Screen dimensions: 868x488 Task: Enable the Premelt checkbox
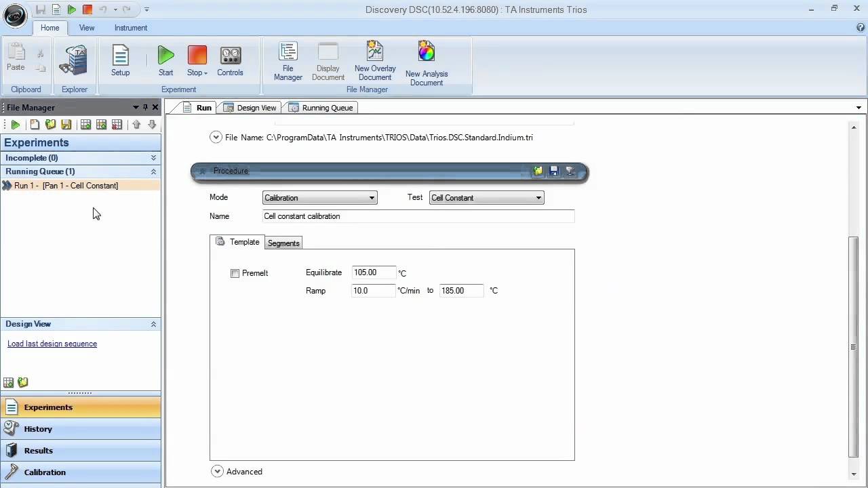pyautogui.click(x=235, y=273)
